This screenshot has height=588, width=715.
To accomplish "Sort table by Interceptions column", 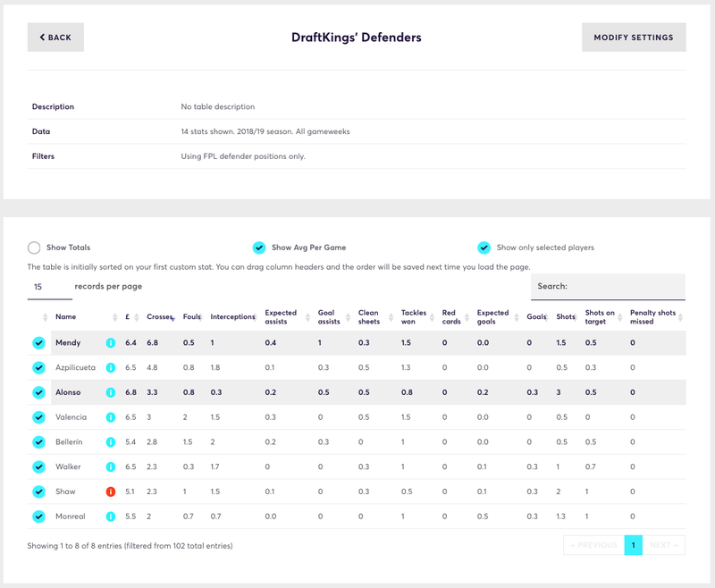I will click(232, 317).
